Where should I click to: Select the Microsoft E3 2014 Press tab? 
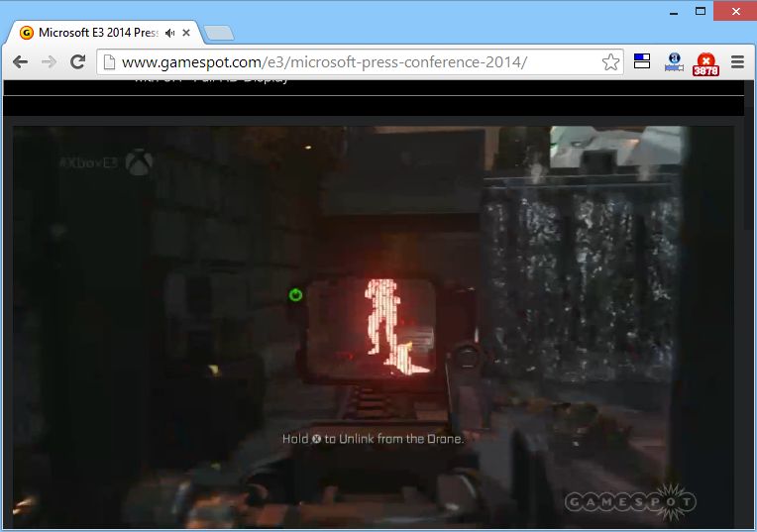pyautogui.click(x=102, y=33)
